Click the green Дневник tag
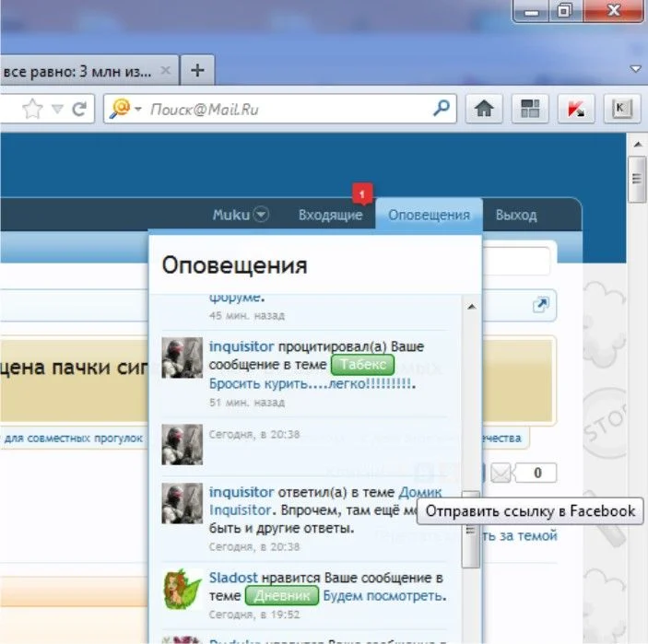The width and height of the screenshot is (648, 644). pyautogui.click(x=282, y=595)
